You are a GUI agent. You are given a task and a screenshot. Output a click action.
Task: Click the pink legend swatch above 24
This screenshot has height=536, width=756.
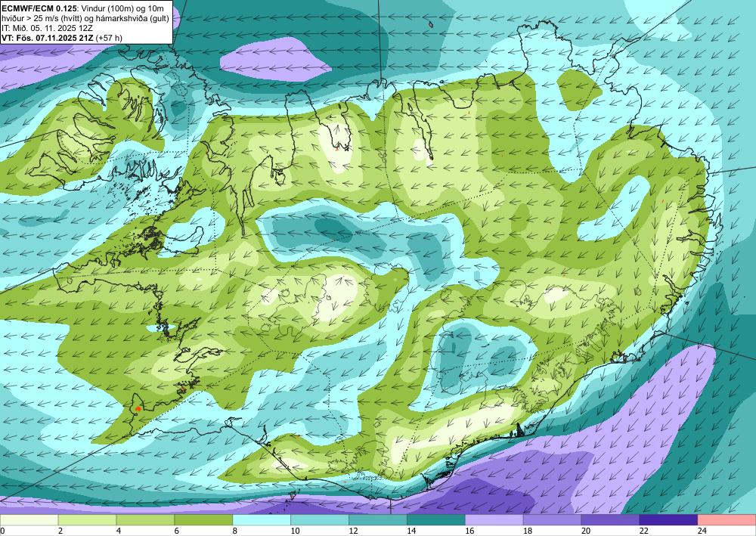727,520
